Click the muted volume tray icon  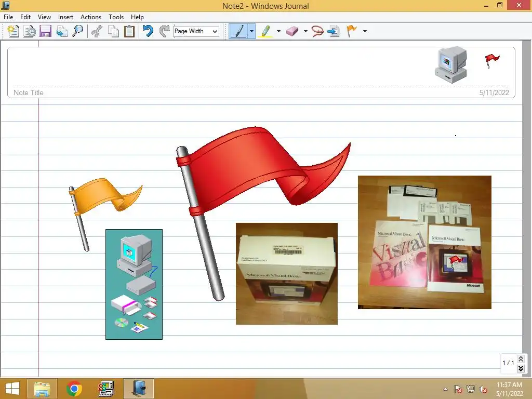pos(483,389)
